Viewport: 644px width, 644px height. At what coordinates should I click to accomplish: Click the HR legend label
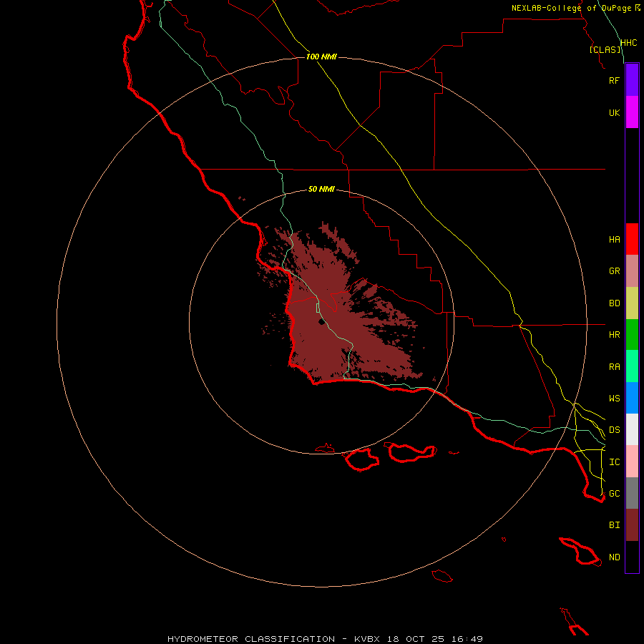pos(614,335)
